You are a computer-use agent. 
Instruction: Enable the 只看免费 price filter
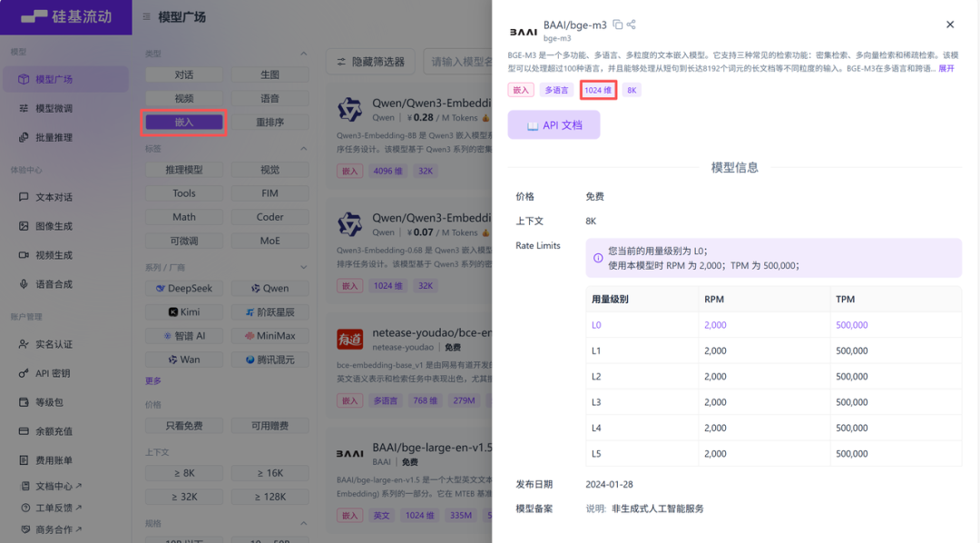click(x=183, y=425)
